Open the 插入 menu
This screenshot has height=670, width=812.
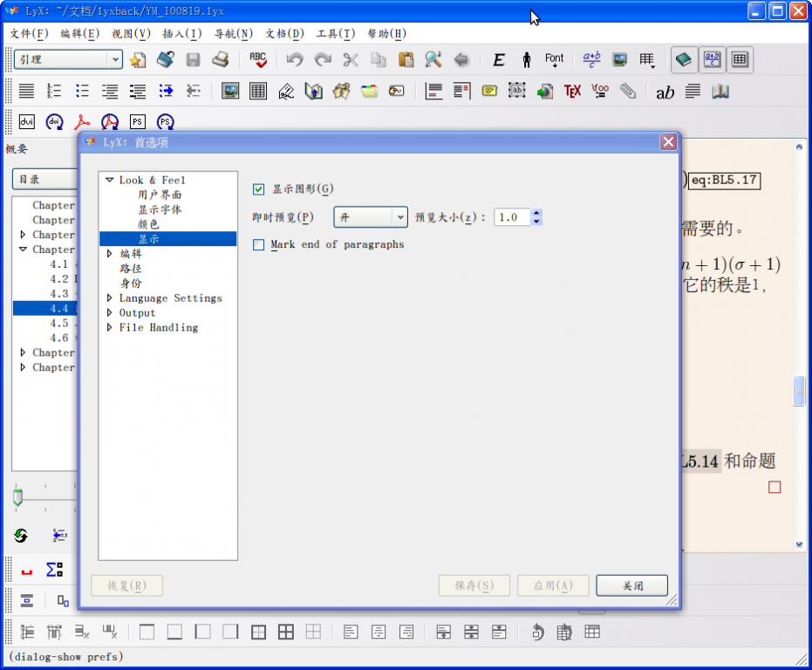pyautogui.click(x=181, y=34)
